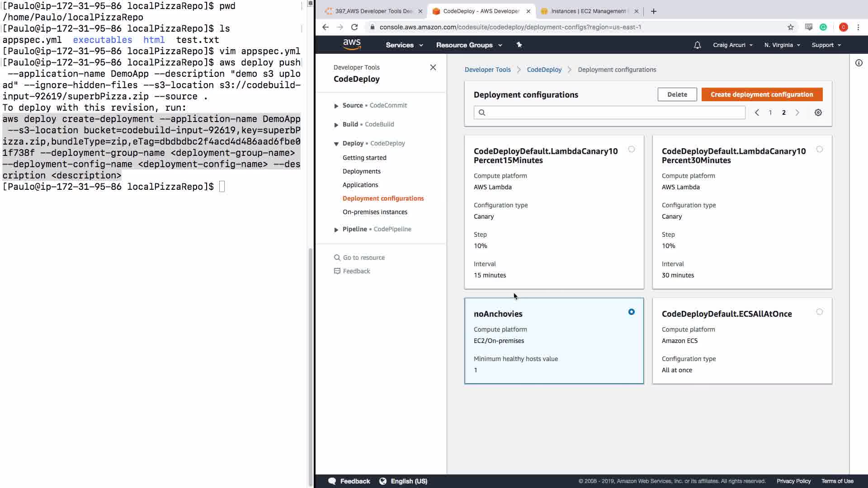This screenshot has height=488, width=868.
Task: Click the AWS logo home icon
Action: [x=352, y=44]
